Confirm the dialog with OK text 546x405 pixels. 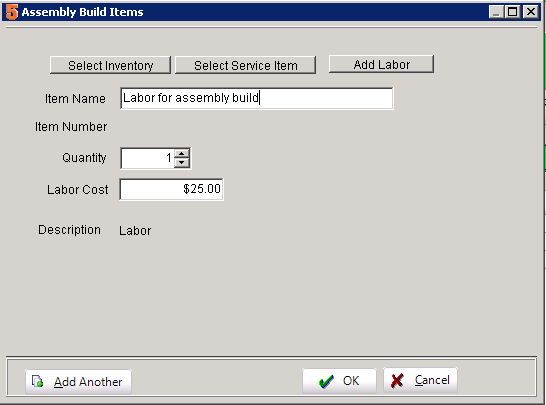(351, 381)
